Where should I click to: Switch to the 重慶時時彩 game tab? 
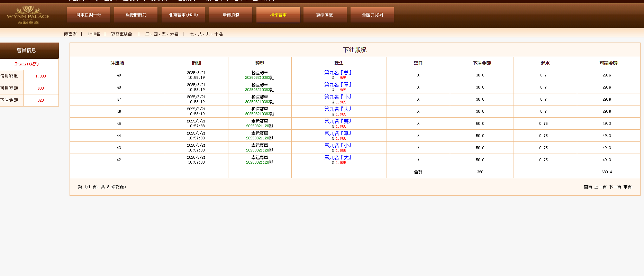[x=136, y=15]
